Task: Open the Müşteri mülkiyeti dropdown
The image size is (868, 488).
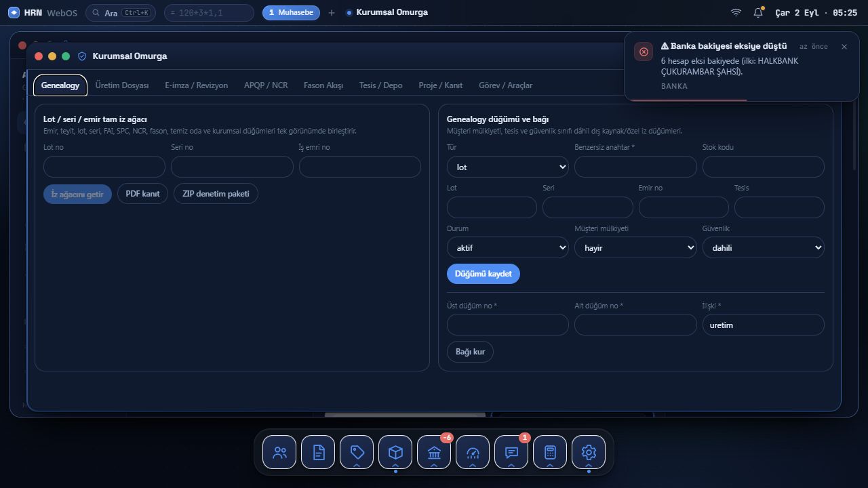Action: click(635, 248)
